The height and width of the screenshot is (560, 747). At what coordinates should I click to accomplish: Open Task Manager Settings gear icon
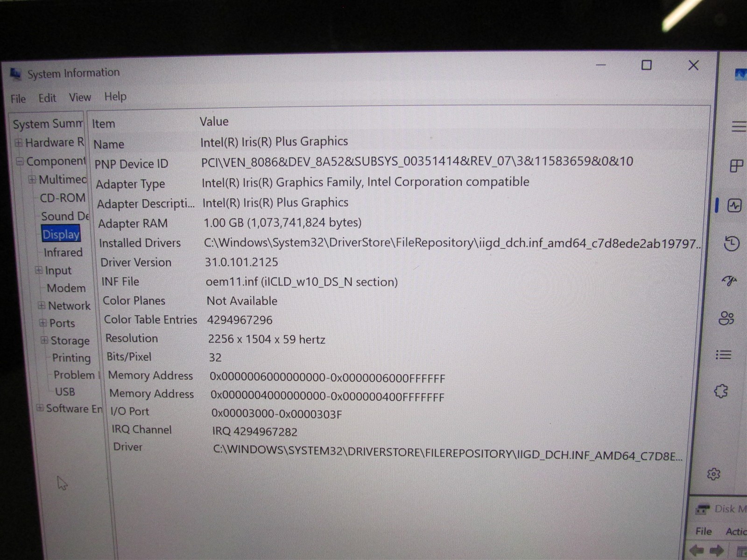(713, 474)
